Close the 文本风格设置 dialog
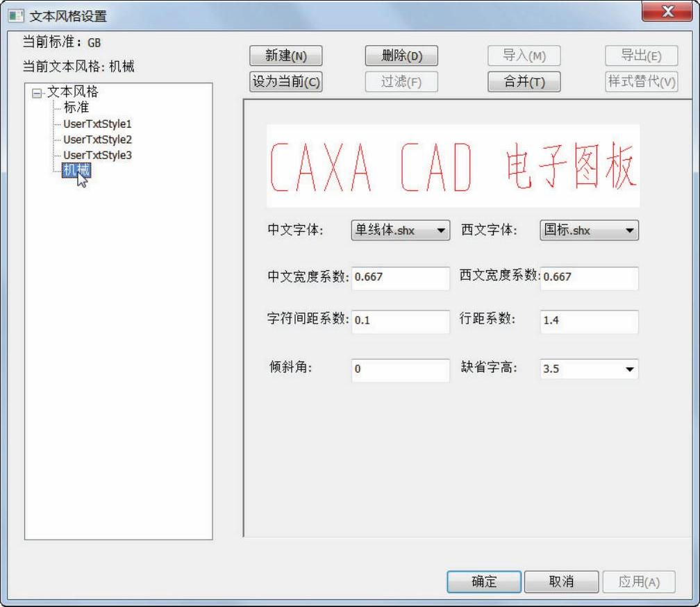This screenshot has height=607, width=700. 667,12
